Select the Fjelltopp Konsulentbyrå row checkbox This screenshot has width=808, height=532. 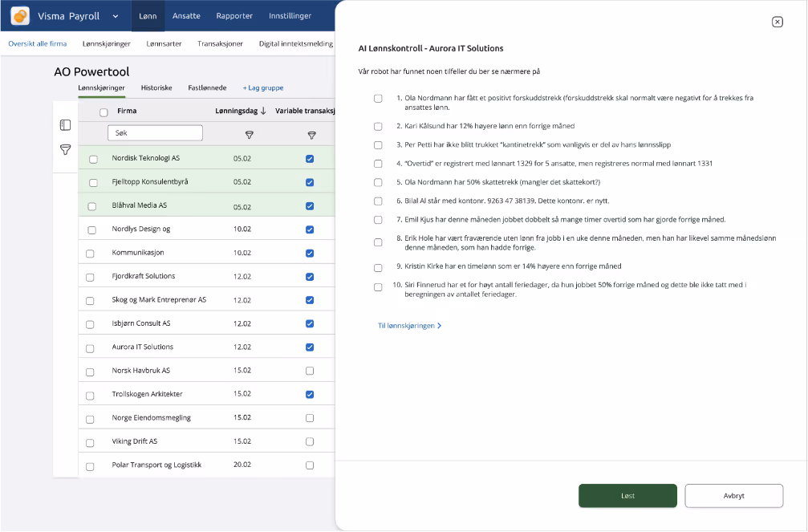coord(93,183)
